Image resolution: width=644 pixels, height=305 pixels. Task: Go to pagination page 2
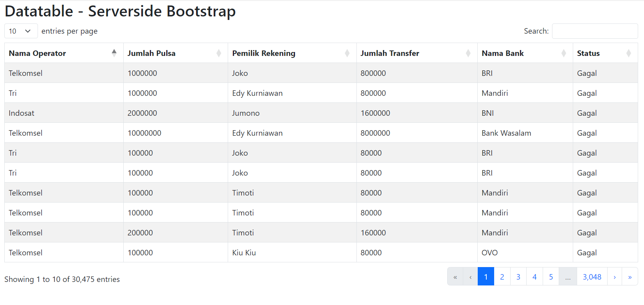502,277
